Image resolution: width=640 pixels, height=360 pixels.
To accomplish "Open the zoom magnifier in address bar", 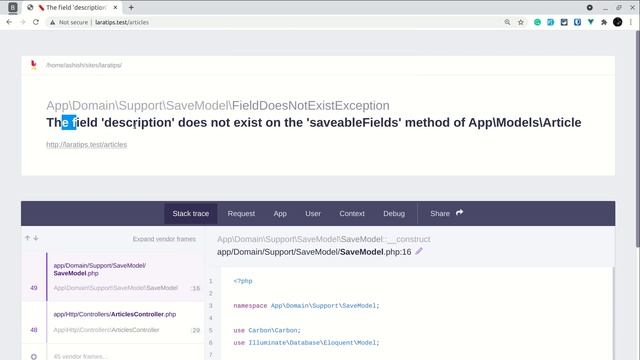I will click(507, 22).
